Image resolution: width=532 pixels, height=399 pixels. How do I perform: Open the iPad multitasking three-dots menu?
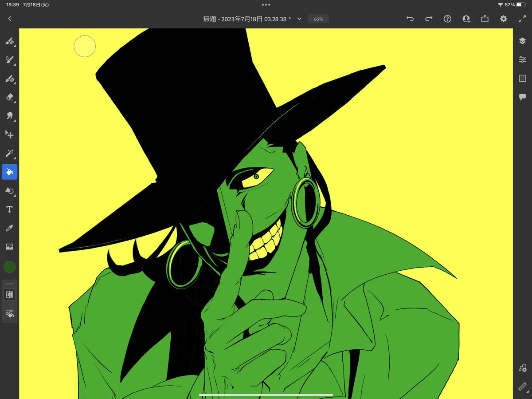tap(266, 4)
